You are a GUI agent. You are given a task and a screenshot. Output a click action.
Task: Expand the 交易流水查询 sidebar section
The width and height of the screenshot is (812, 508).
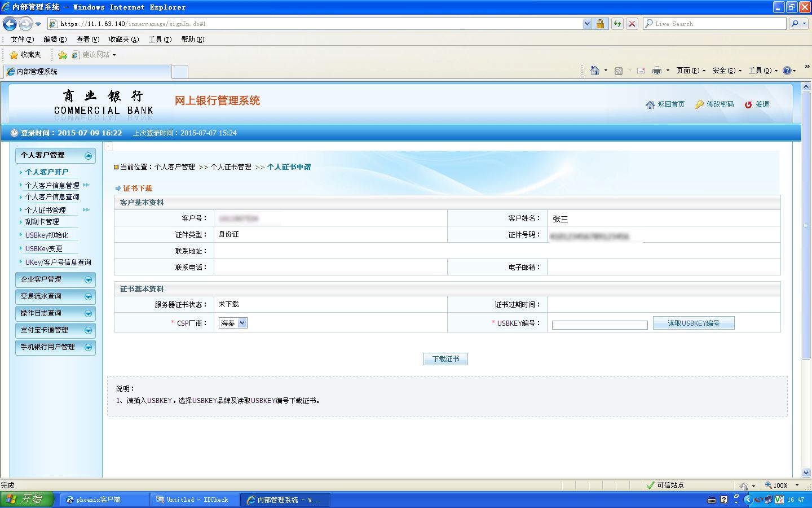[x=55, y=296]
